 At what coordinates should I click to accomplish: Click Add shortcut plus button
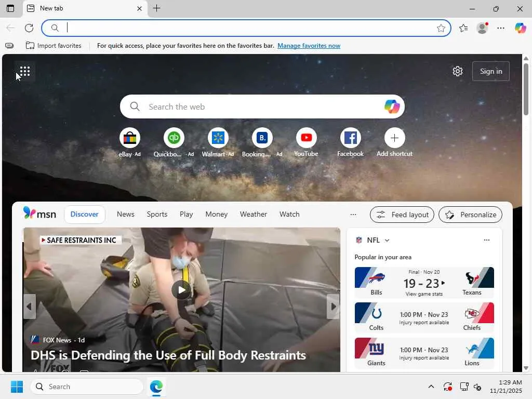(x=394, y=138)
